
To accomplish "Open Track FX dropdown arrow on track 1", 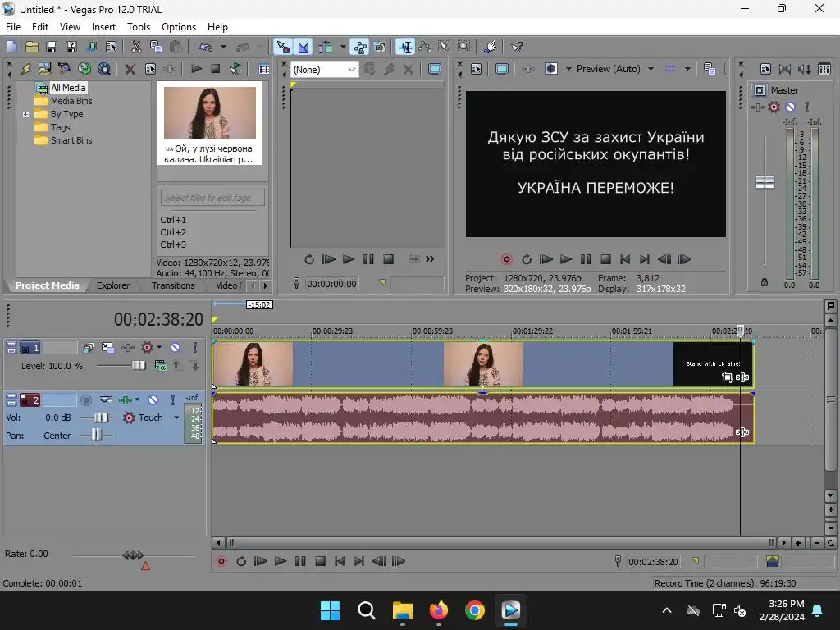I will pos(159,347).
